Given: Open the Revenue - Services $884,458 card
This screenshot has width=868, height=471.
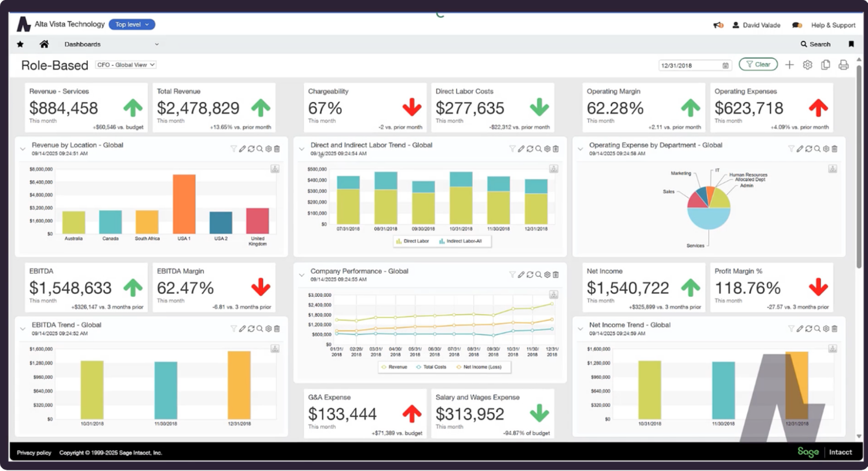Looking at the screenshot, I should coord(86,108).
